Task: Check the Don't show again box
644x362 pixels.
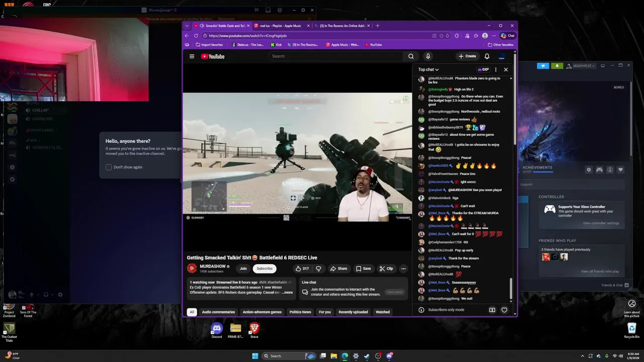Action: point(109,167)
